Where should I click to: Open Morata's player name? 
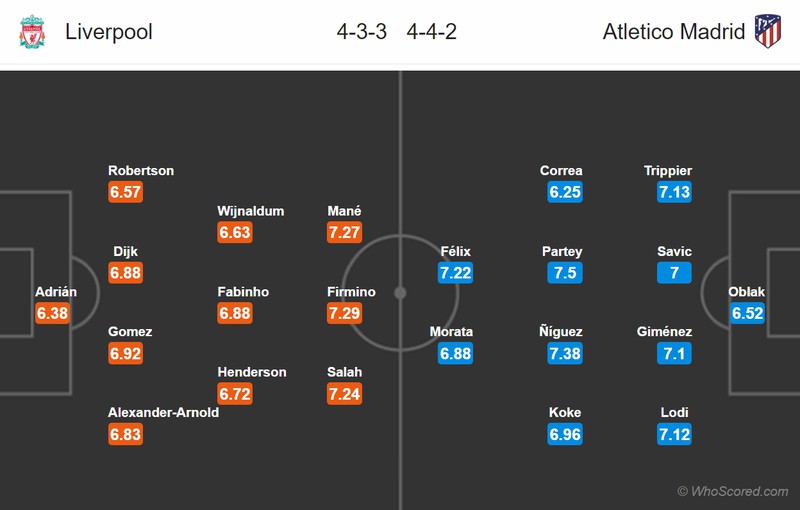[451, 332]
